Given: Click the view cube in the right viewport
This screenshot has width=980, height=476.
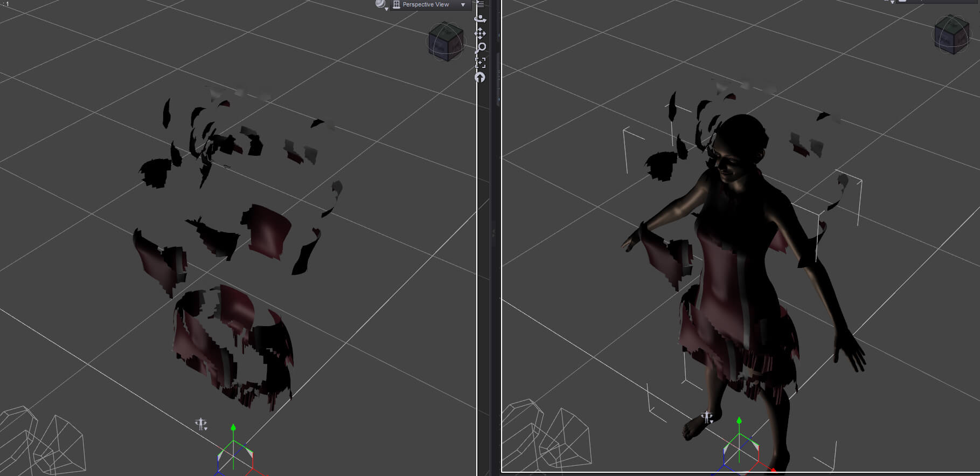Looking at the screenshot, I should [x=951, y=35].
